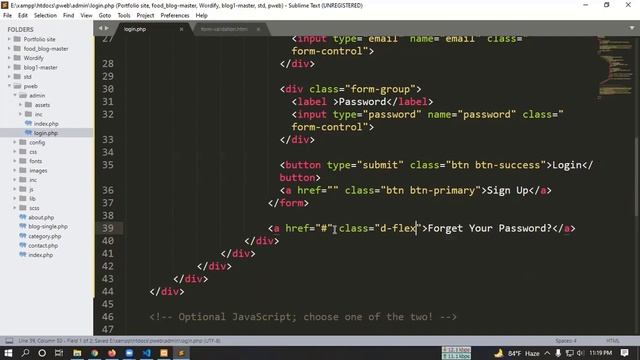Open about.php in the sidebar
This screenshot has width=640, height=360.
pos(41,218)
